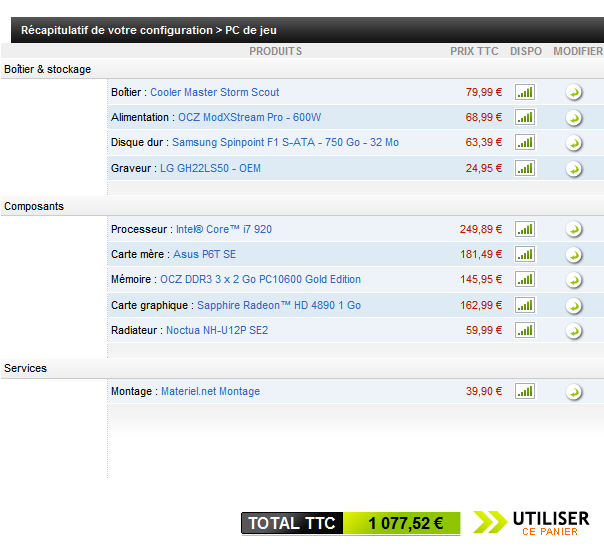Click the 79,99 € price
This screenshot has width=604, height=552.
coord(483,92)
